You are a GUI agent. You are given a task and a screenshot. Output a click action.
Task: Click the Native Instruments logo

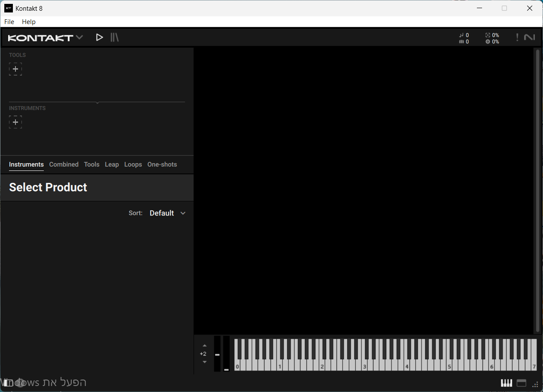530,38
